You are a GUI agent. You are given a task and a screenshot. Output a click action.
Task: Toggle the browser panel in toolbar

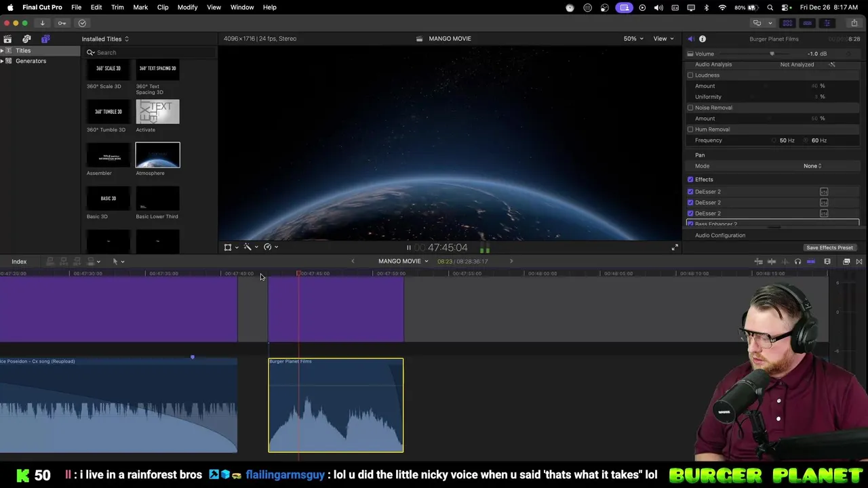[787, 23]
